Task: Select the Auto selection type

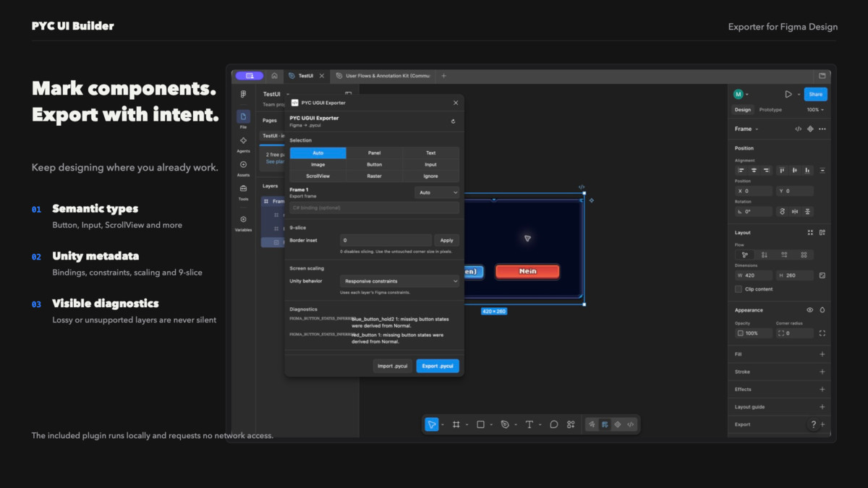Action: coord(318,153)
